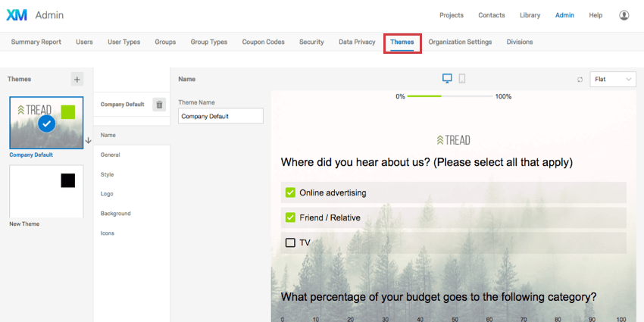Click the budget percentage question text
This screenshot has height=322, width=644.
coord(439,297)
